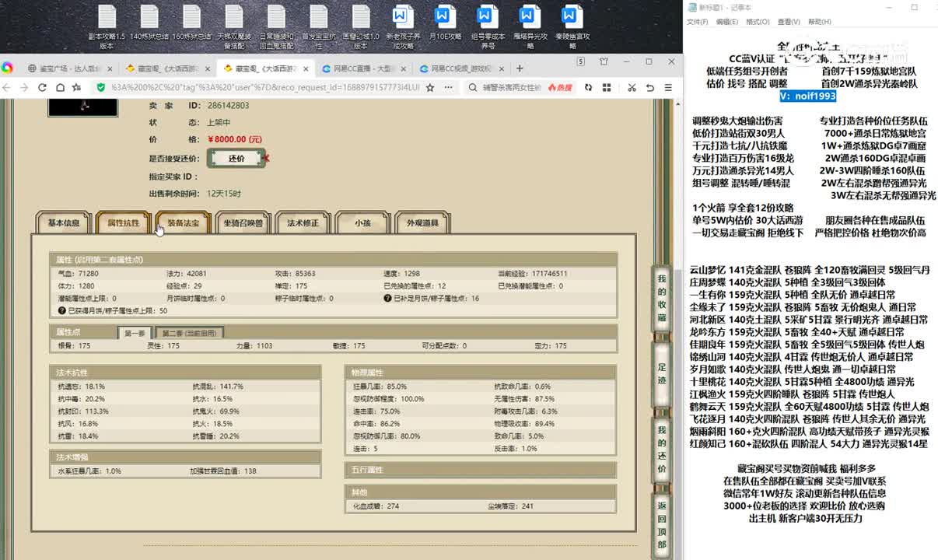
Task: Open desktop file 160炼狱总结
Action: (x=192, y=23)
